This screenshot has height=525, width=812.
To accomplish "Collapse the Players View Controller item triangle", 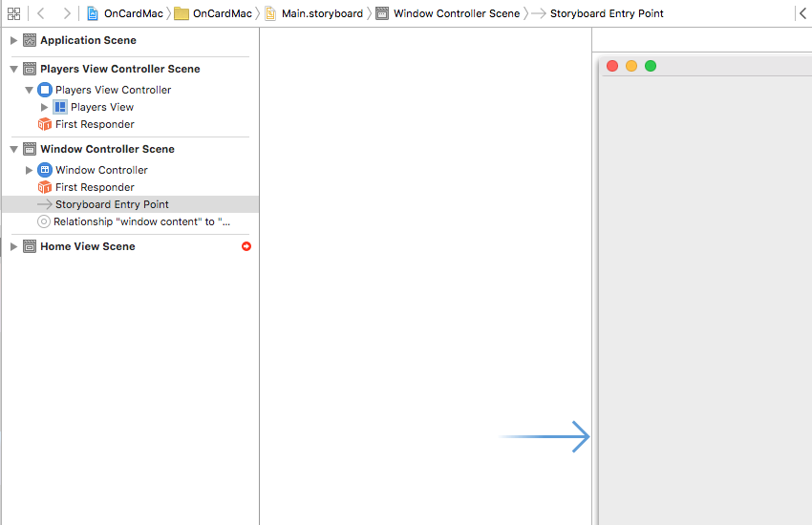I will [x=29, y=90].
